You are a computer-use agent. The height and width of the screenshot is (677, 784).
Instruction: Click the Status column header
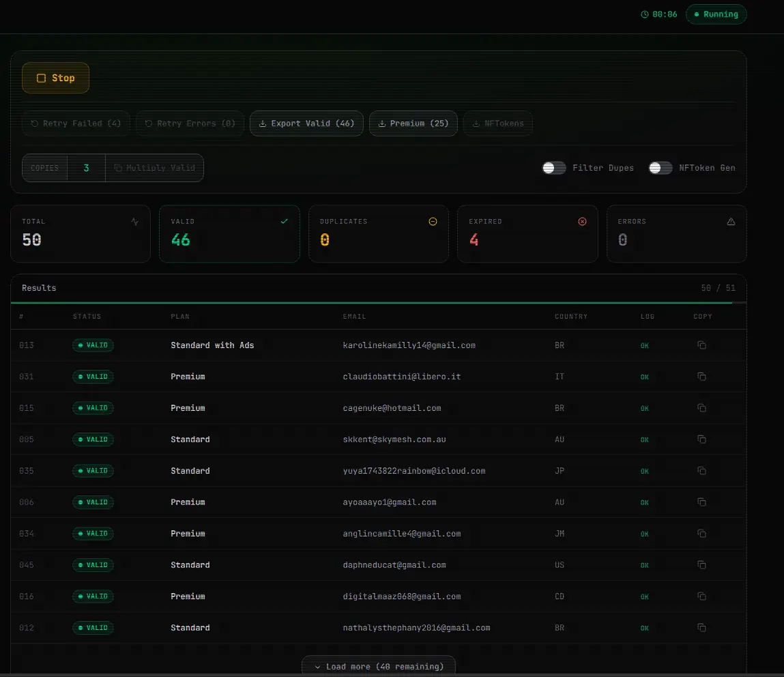coord(87,317)
